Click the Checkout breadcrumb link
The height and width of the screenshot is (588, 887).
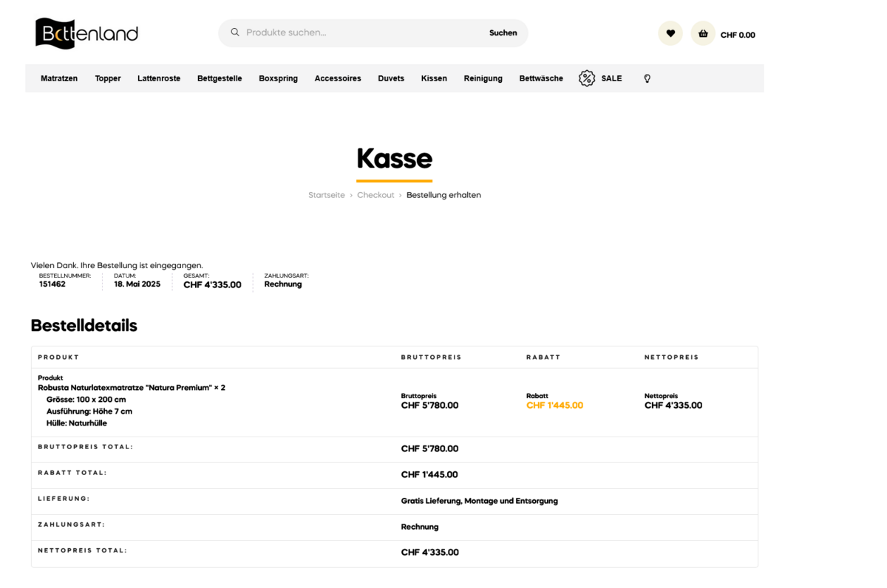tap(375, 195)
